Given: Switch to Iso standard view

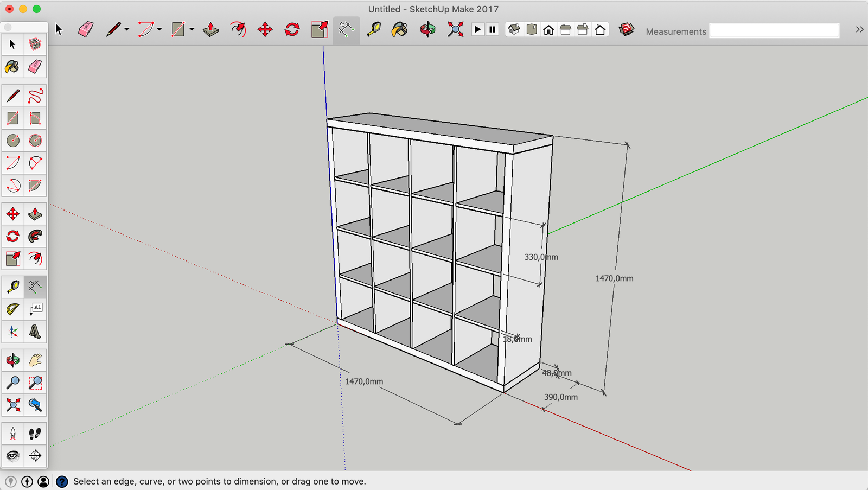Looking at the screenshot, I should click(514, 29).
